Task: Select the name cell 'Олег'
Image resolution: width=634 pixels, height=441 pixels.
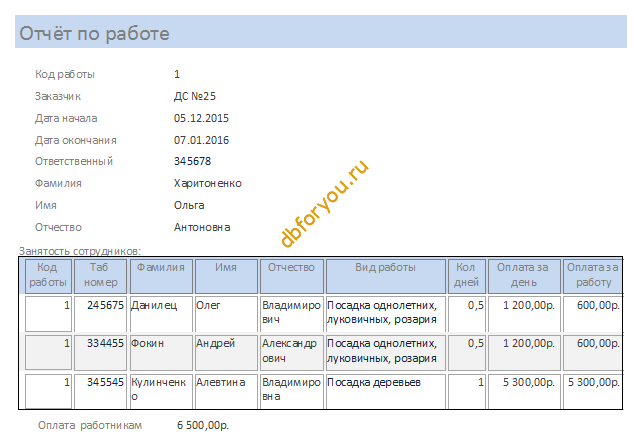Action: coord(226,314)
